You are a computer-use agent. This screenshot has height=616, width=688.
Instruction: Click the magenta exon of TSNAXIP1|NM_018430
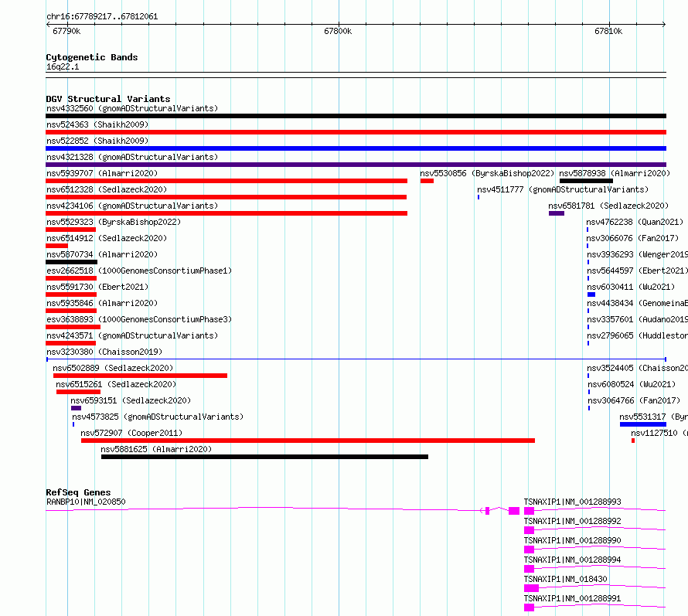pyautogui.click(x=531, y=588)
